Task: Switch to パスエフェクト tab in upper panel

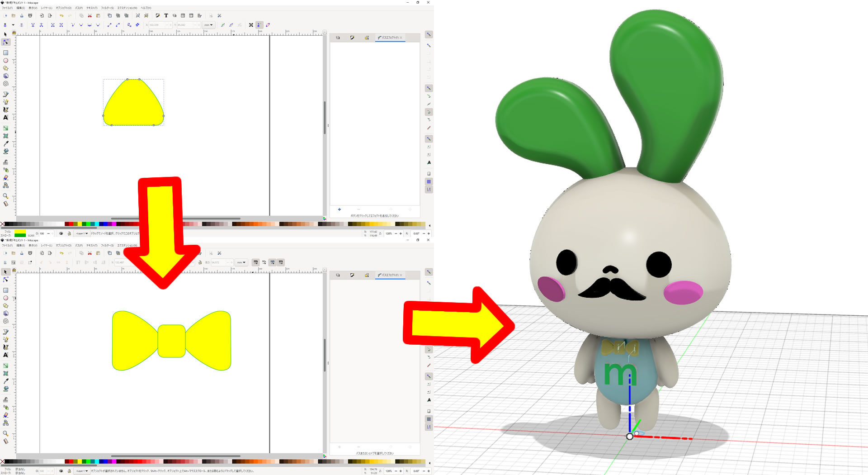Action: 390,38
